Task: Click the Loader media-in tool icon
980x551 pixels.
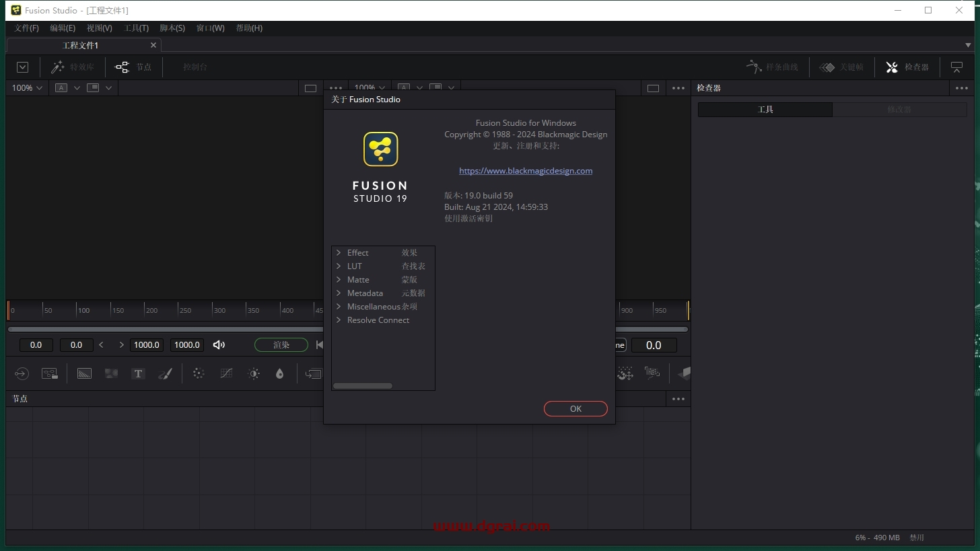Action: [x=22, y=373]
